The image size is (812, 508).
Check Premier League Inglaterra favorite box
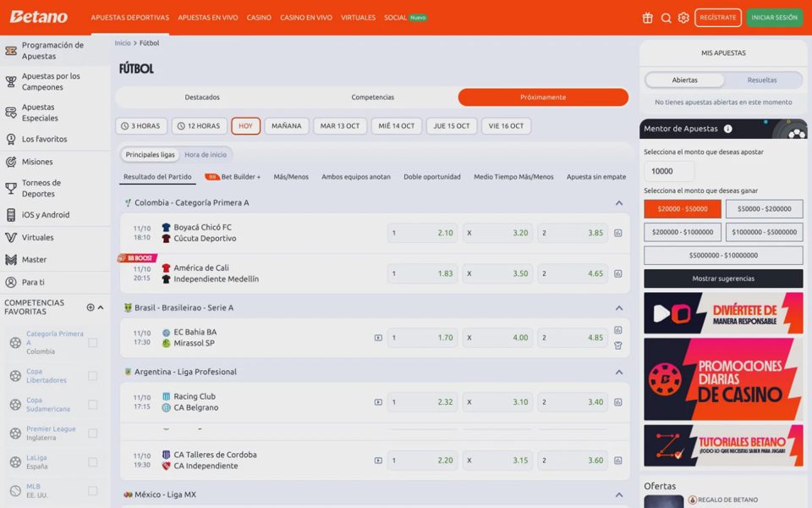tap(93, 433)
